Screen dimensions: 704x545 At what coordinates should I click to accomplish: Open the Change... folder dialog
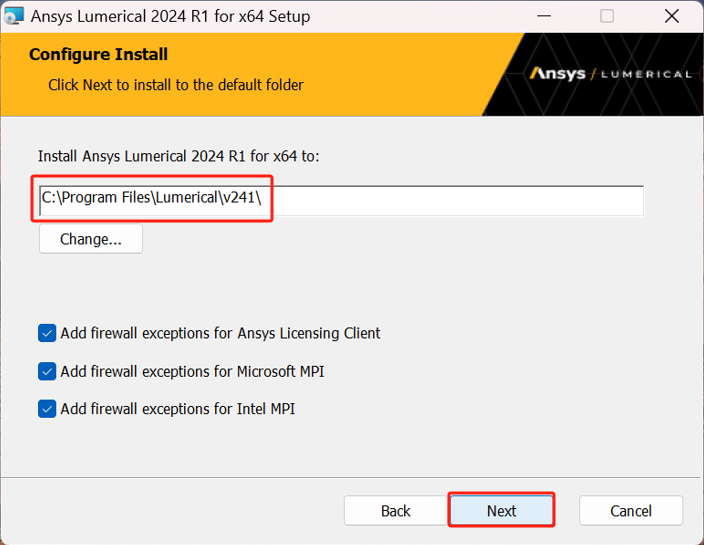coord(91,239)
